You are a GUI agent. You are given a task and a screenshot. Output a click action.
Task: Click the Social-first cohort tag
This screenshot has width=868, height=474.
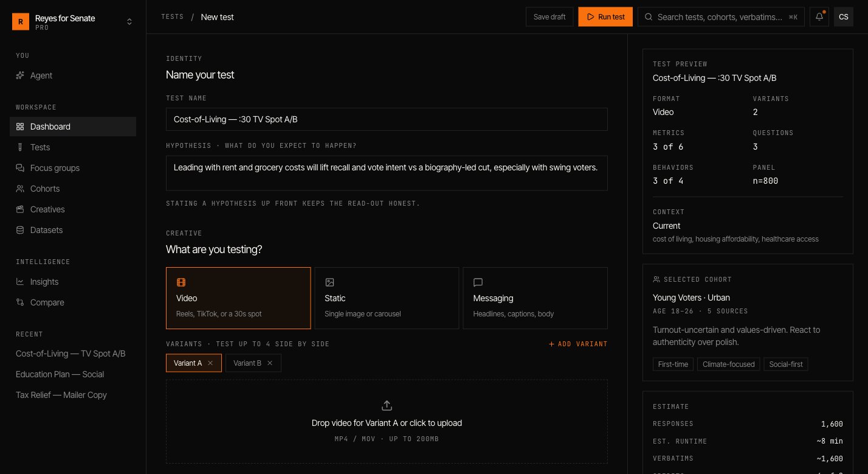point(786,364)
